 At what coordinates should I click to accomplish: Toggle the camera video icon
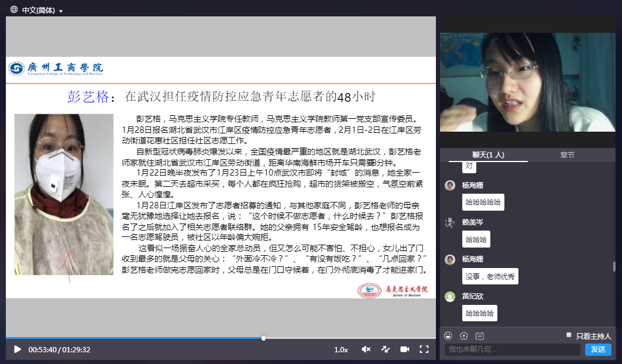404,349
